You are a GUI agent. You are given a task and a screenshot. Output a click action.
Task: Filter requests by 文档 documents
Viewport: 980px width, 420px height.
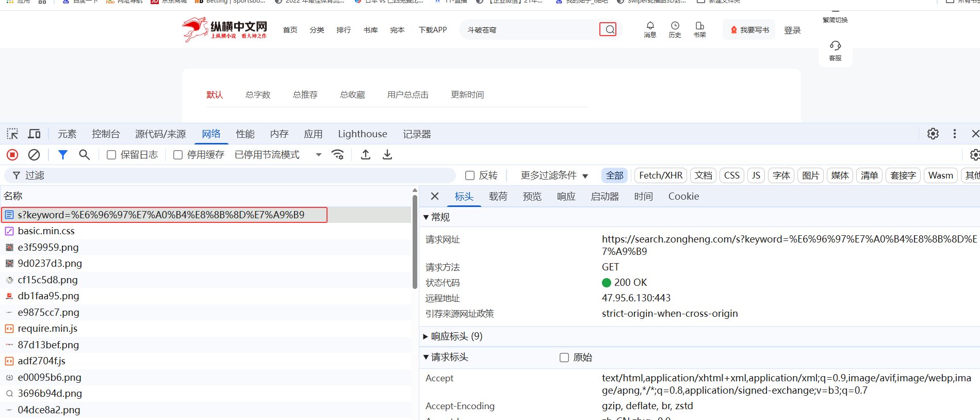(703, 175)
